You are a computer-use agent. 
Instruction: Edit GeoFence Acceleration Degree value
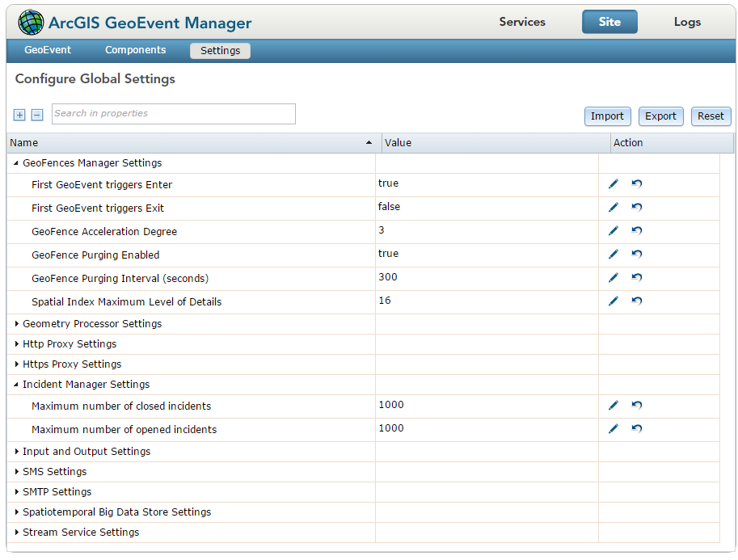click(x=614, y=230)
